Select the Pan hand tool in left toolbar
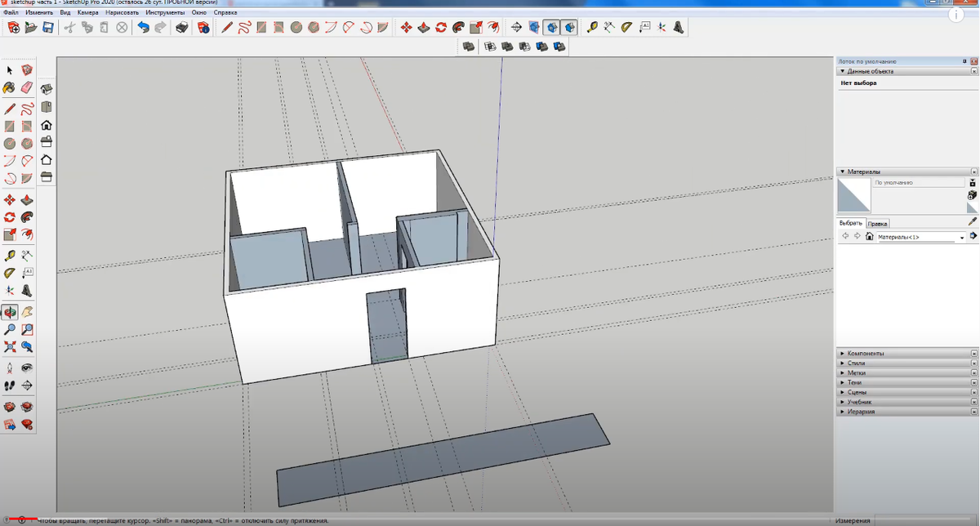 (27, 312)
